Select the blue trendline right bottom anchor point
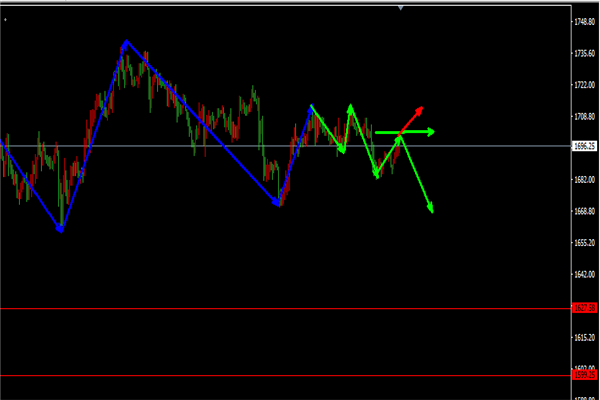Image resolution: width=600 pixels, height=400 pixels. click(278, 202)
